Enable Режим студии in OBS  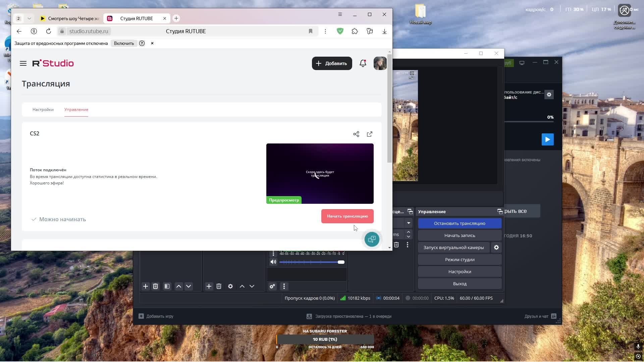(460, 259)
